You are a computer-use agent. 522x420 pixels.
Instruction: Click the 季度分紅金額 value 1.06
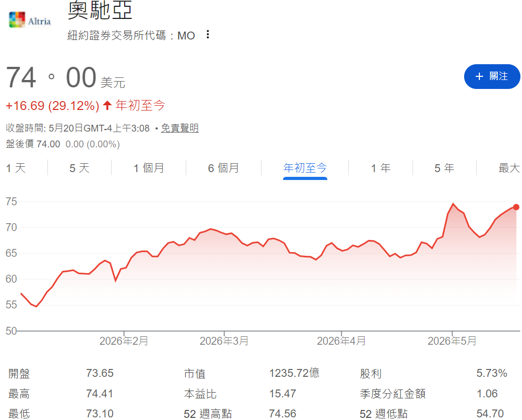click(x=487, y=393)
